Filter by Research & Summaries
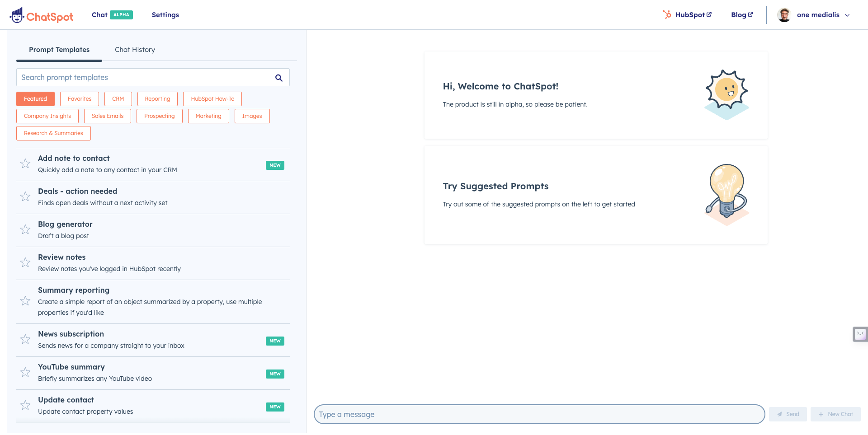Screen dimensions: 868x435 click(x=53, y=133)
